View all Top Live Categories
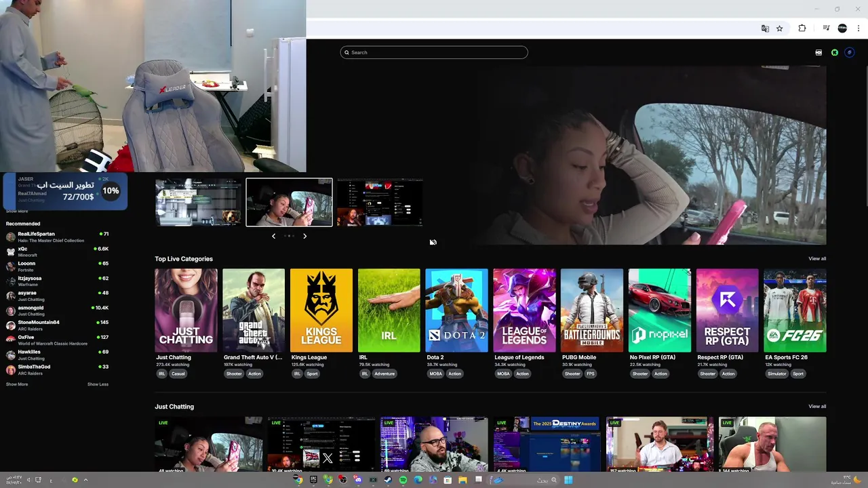 pos(817,258)
